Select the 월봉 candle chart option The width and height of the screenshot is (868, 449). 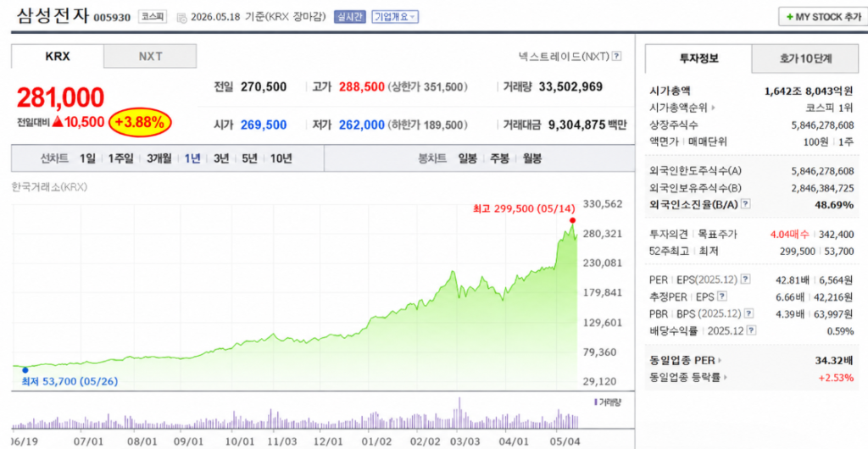532,158
